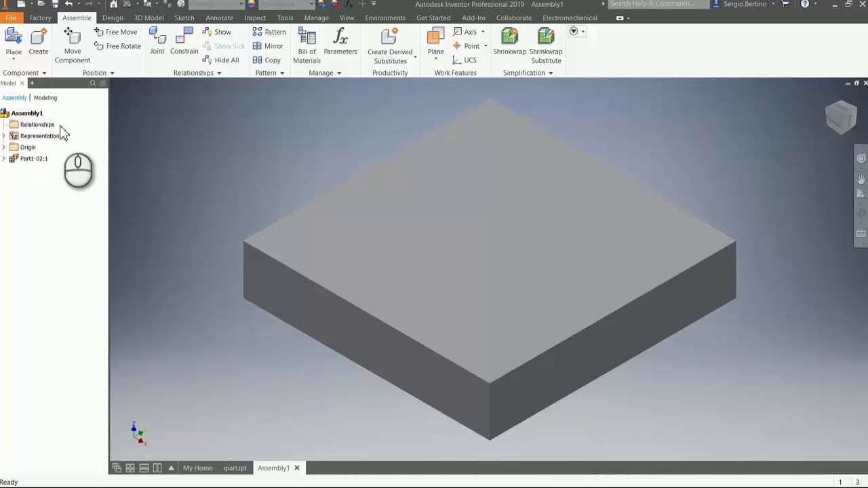Image resolution: width=868 pixels, height=488 pixels.
Task: Open the Help question mark icon
Action: (x=805, y=4)
